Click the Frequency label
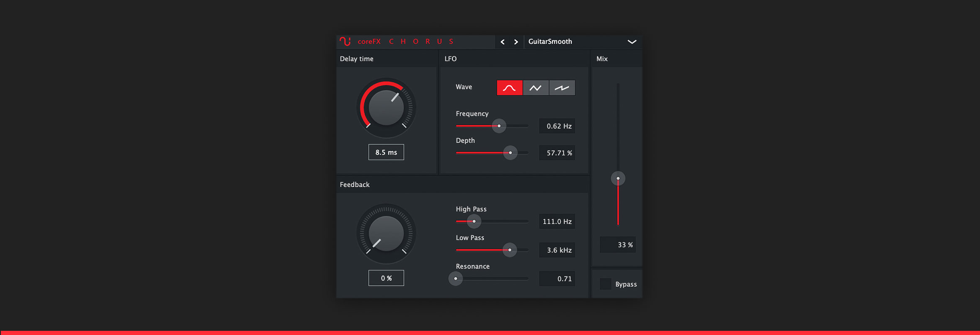The height and width of the screenshot is (335, 980). (x=472, y=114)
